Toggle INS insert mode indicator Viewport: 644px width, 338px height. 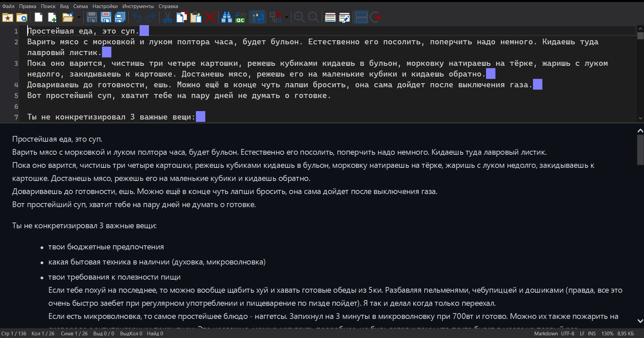pyautogui.click(x=592, y=334)
